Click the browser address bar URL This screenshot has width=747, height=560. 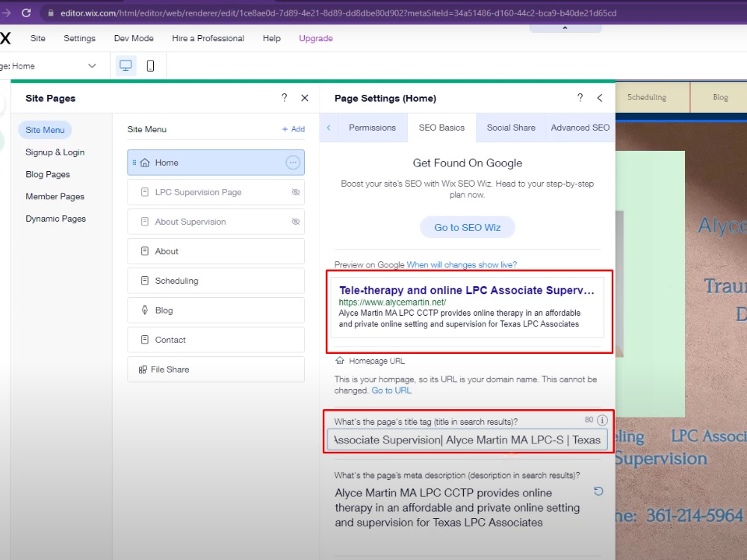(x=338, y=13)
